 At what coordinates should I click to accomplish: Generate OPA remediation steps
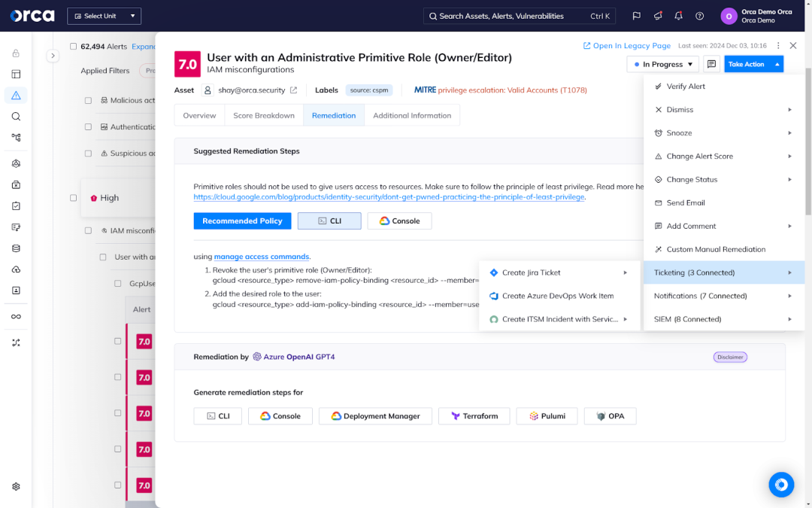point(610,416)
